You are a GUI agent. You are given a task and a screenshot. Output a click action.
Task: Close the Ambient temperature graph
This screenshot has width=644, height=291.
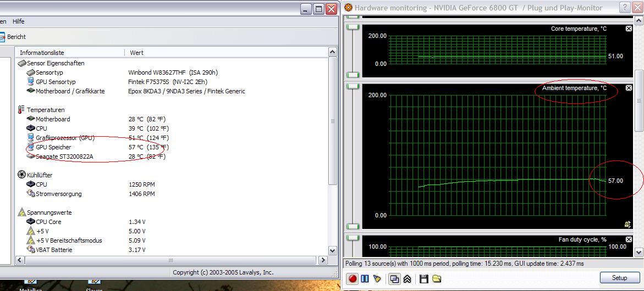point(629,88)
